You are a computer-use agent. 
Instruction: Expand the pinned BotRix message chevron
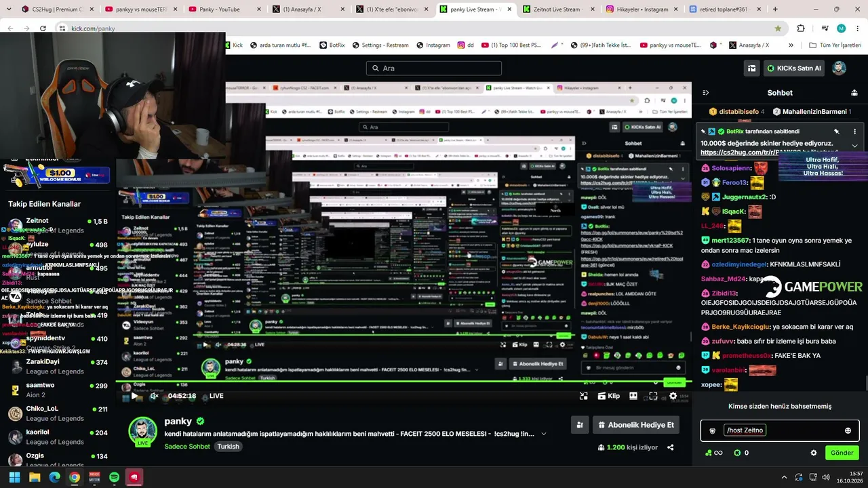click(x=854, y=146)
